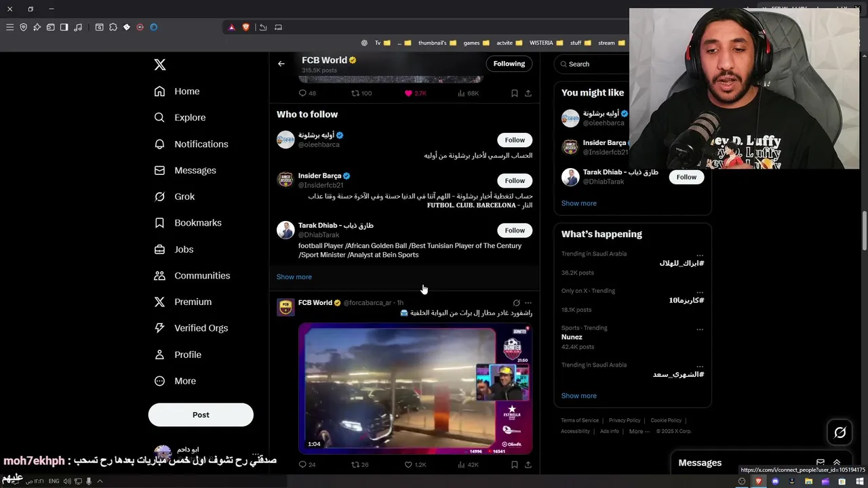Open the More menu in X sidebar
The image size is (868, 488).
click(175, 381)
